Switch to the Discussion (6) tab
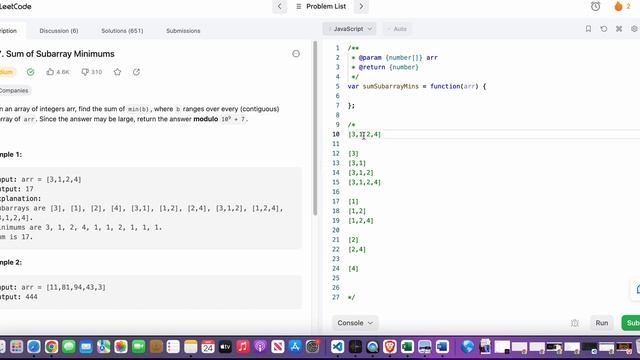The height and width of the screenshot is (360, 640). point(59,31)
